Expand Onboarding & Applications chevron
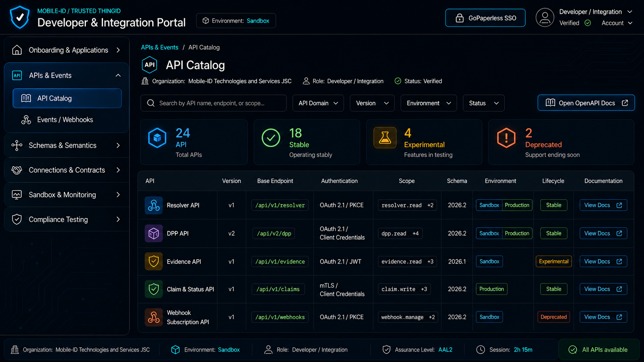644x362 pixels. 118,50
